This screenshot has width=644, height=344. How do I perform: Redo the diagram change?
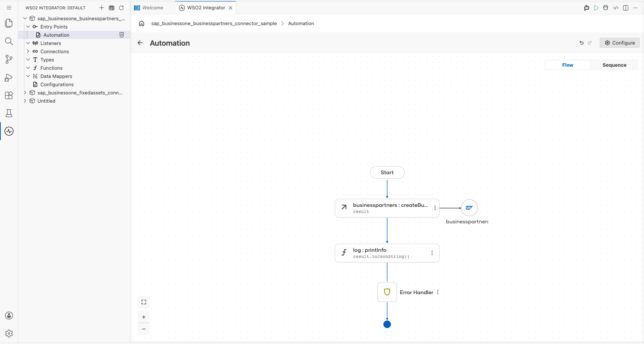point(590,43)
